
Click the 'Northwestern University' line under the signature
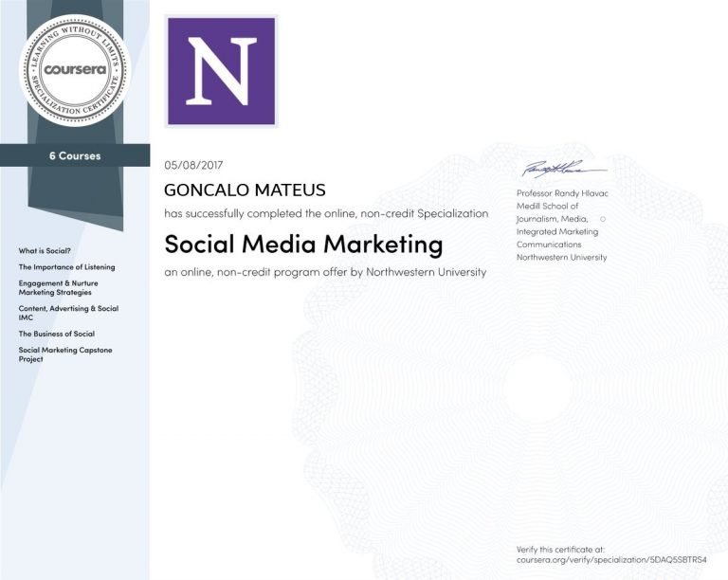561,257
